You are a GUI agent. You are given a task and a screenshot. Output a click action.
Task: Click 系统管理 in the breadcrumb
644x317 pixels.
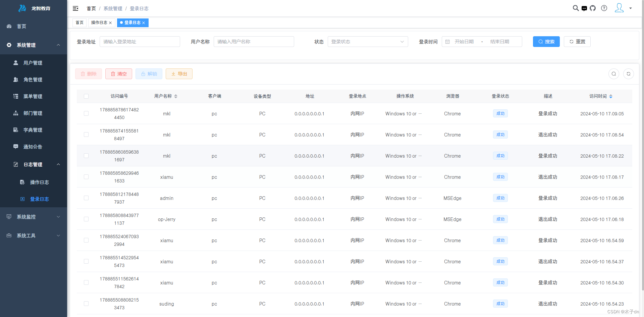(113, 8)
